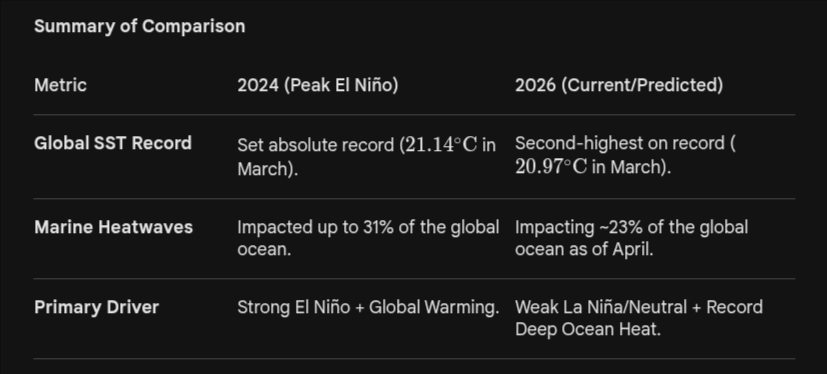
Task: Click the 'Set absolute record' cell text
Action: click(x=316, y=145)
